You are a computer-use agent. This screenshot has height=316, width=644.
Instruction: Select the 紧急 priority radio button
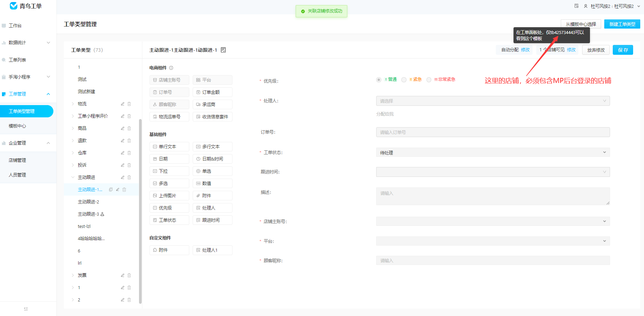tap(404, 80)
